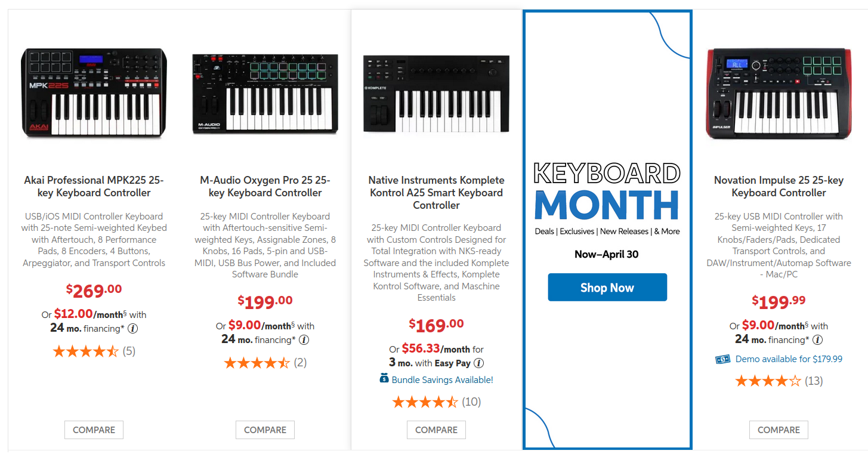The height and width of the screenshot is (460, 868).
Task: Click the demo cash icon under Novation
Action: [x=723, y=359]
